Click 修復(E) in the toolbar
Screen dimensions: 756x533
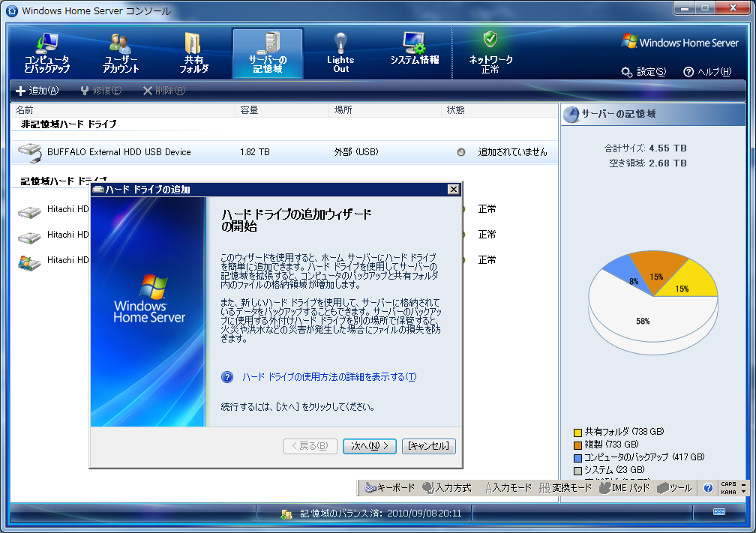[x=100, y=91]
